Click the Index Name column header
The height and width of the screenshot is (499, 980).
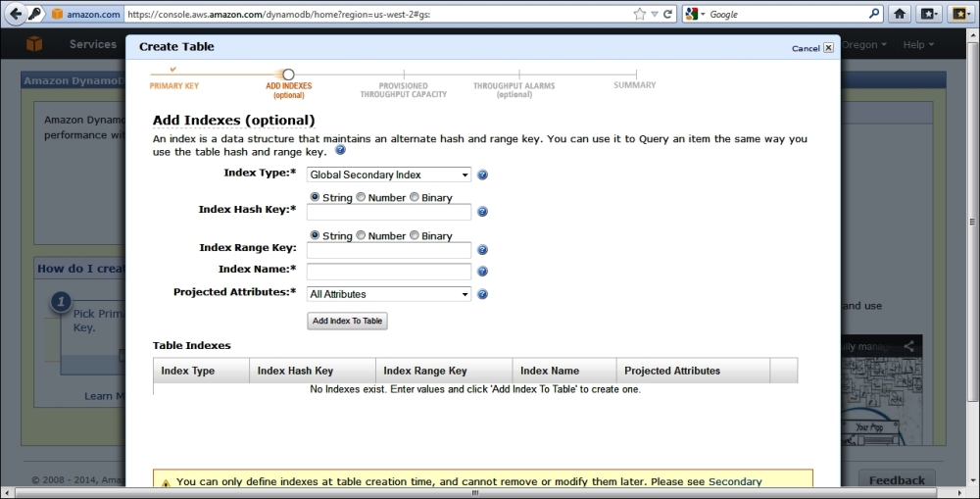pyautogui.click(x=564, y=371)
